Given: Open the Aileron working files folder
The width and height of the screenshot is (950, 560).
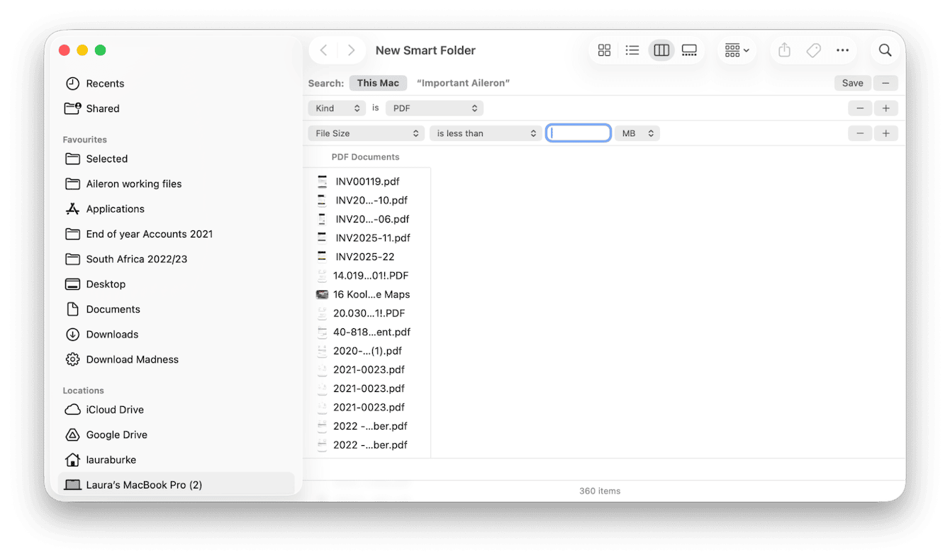Looking at the screenshot, I should click(x=133, y=184).
